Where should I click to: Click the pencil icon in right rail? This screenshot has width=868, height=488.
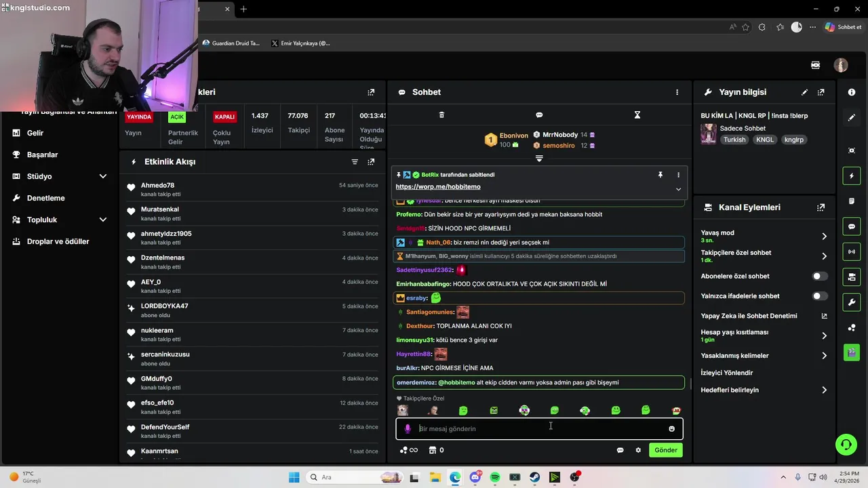tap(852, 118)
